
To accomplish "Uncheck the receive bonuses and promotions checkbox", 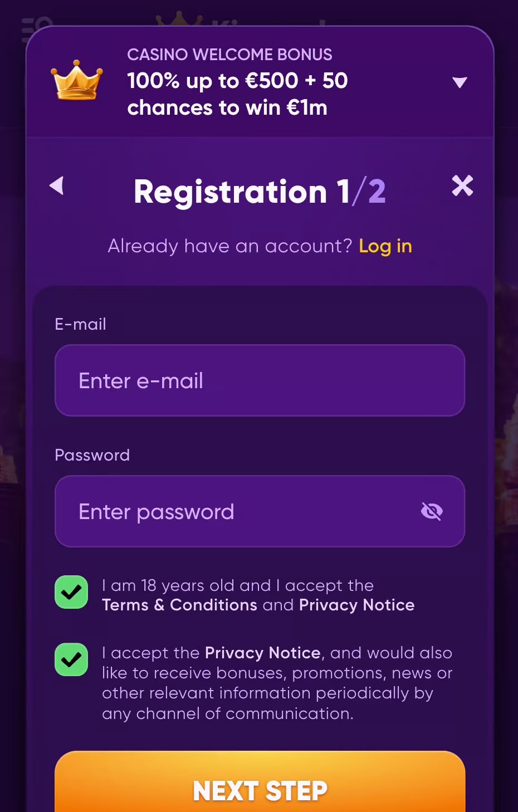I will coord(71,659).
